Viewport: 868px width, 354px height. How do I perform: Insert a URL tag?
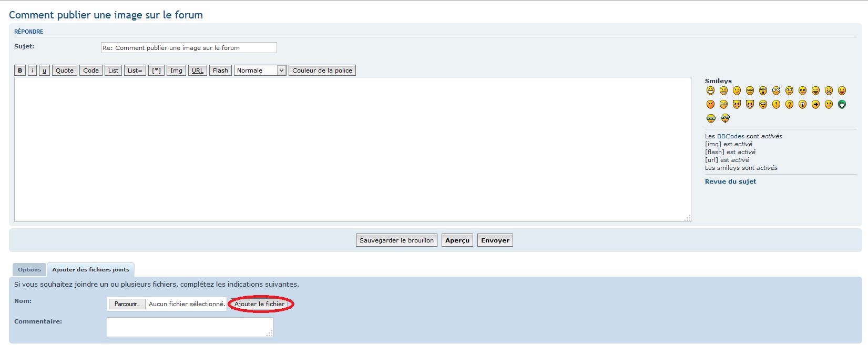(x=198, y=70)
